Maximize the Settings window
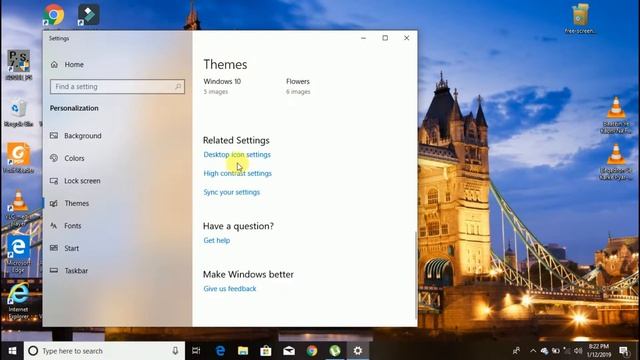This screenshot has height=360, width=640. [385, 38]
